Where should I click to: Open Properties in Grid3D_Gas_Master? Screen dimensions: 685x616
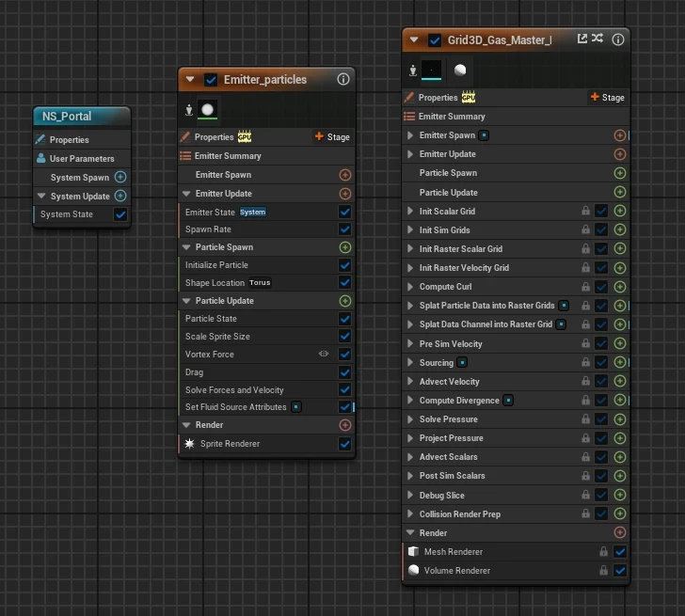coord(438,98)
